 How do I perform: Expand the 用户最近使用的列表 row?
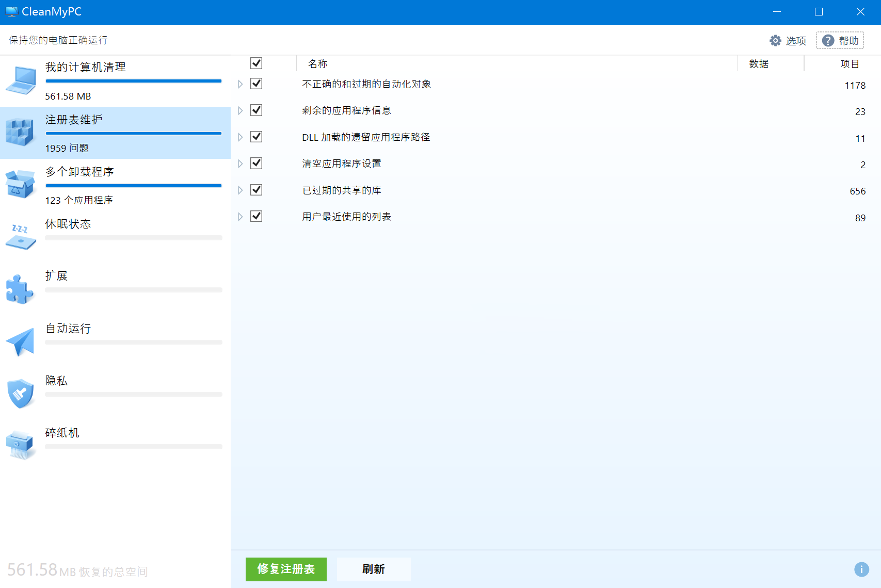pos(240,217)
